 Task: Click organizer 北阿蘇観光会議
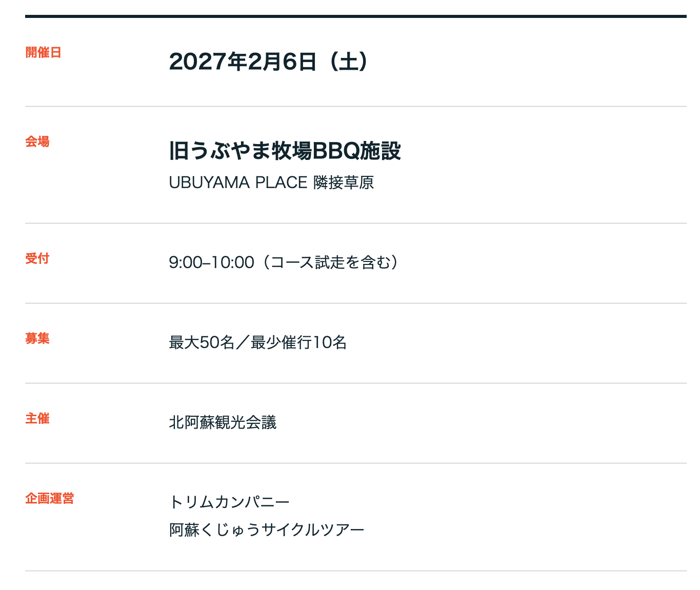223,422
